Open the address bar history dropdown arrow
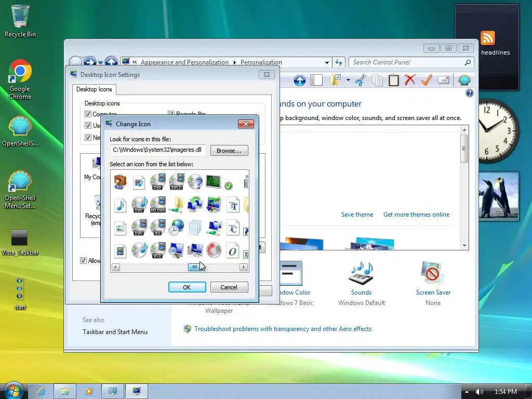The height and width of the screenshot is (399, 532). tap(327, 62)
